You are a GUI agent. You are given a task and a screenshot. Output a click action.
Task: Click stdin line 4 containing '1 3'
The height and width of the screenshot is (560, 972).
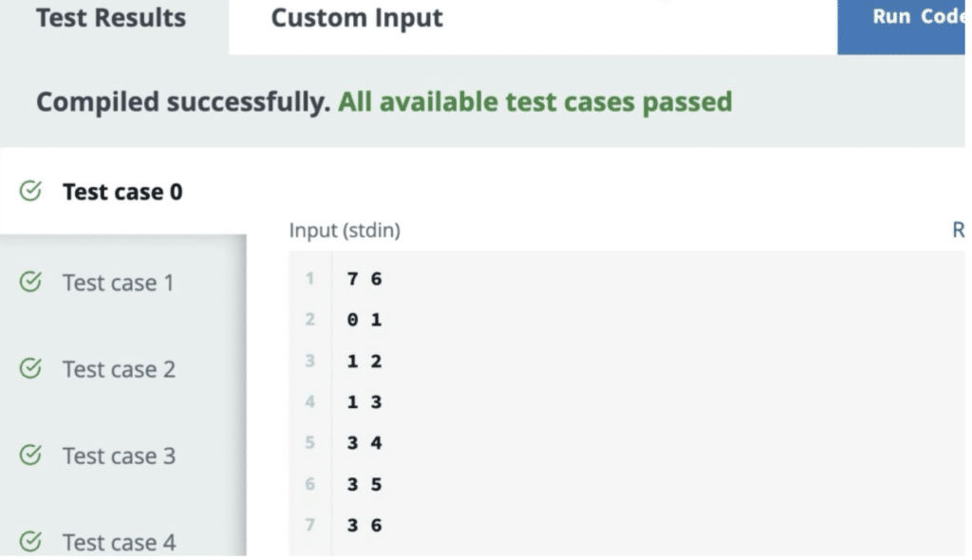(364, 402)
